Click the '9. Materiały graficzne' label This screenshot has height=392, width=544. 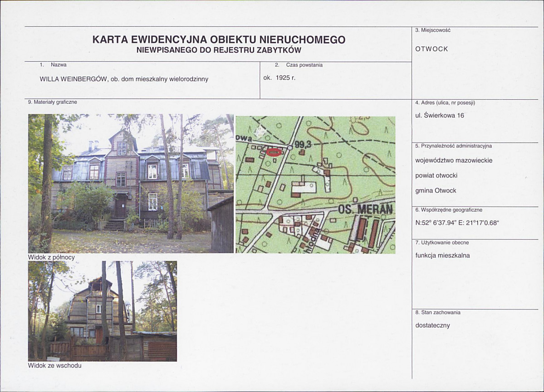(52, 102)
